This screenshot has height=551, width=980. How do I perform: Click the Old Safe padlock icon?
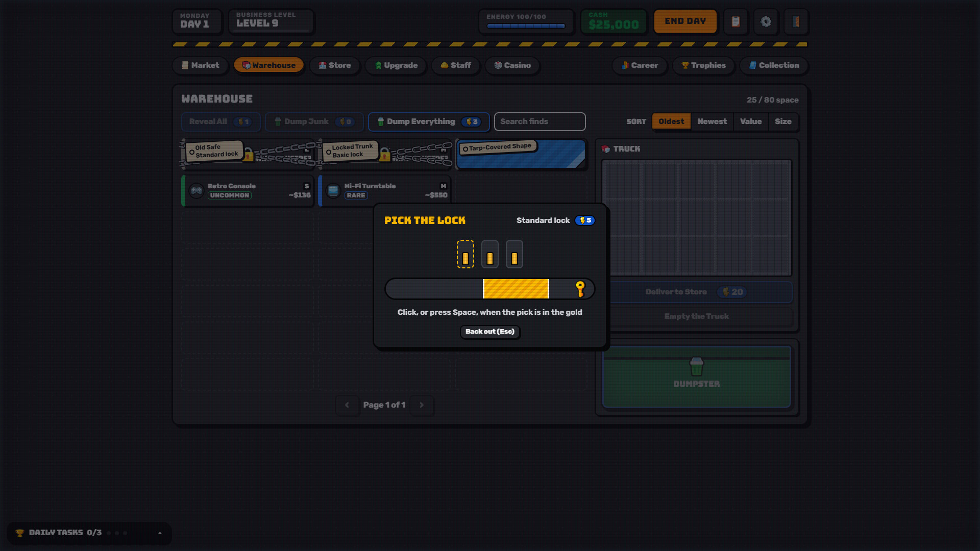point(248,154)
